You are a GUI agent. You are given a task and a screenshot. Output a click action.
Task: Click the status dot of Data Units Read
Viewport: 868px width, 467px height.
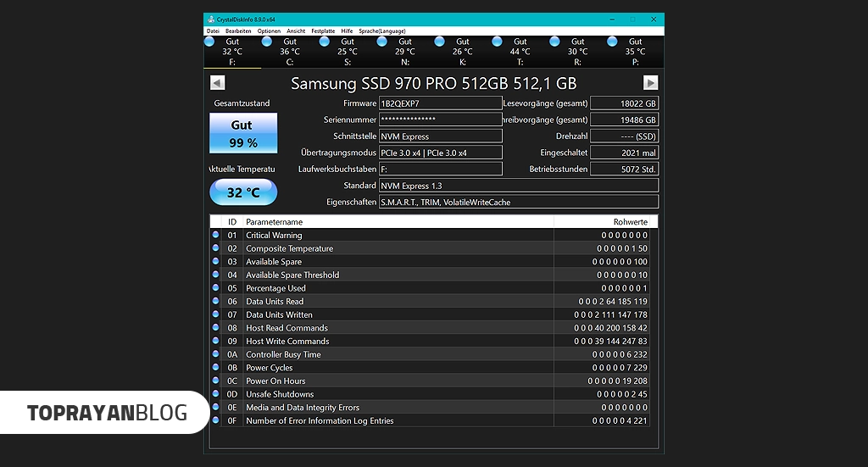[216, 301]
